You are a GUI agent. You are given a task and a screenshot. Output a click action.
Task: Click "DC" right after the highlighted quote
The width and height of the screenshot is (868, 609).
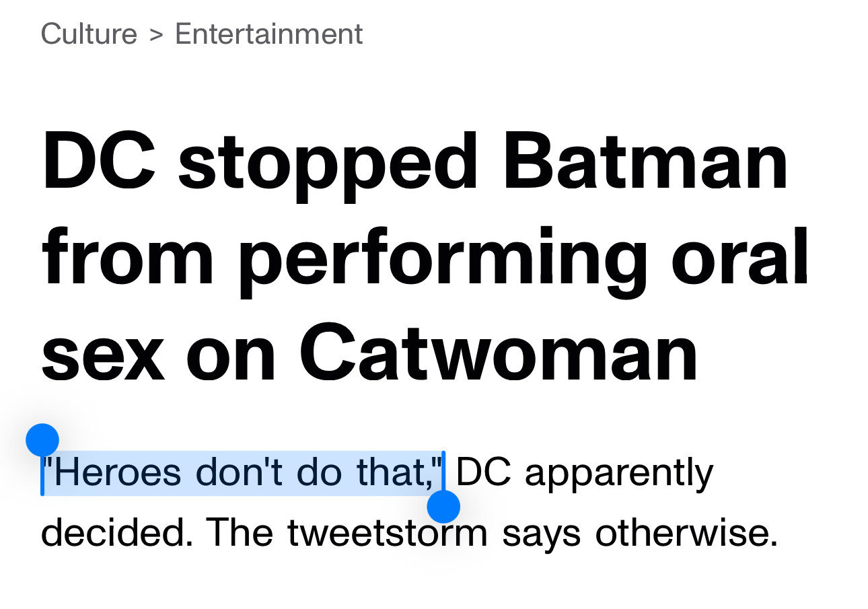click(484, 472)
